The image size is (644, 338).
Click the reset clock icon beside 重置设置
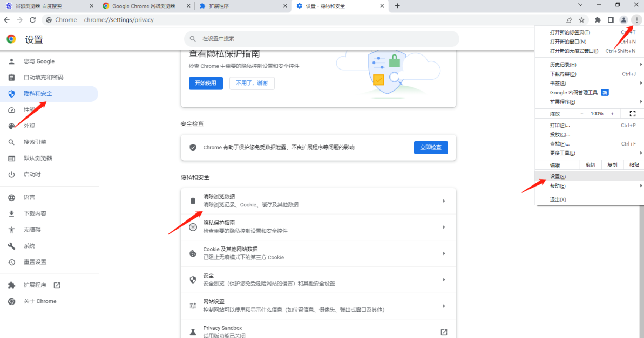tap(11, 261)
